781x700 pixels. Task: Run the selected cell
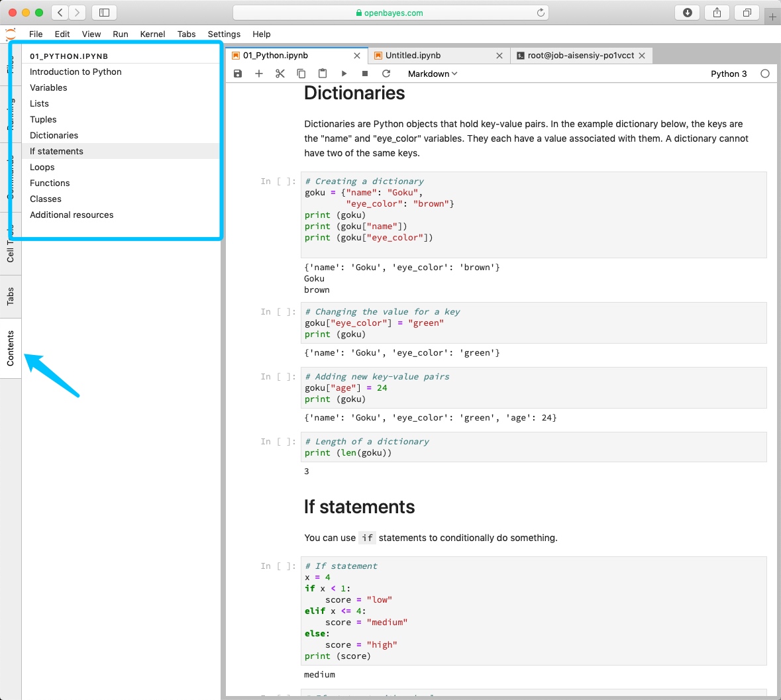(x=344, y=74)
